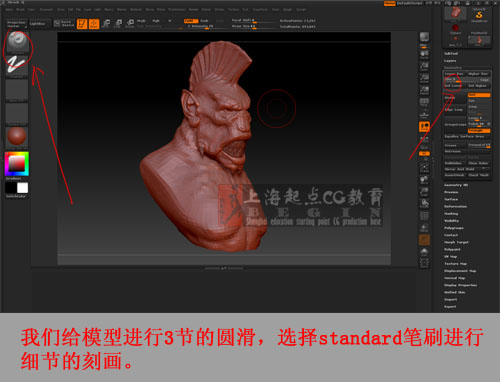Click the Xpose icon

[424, 263]
